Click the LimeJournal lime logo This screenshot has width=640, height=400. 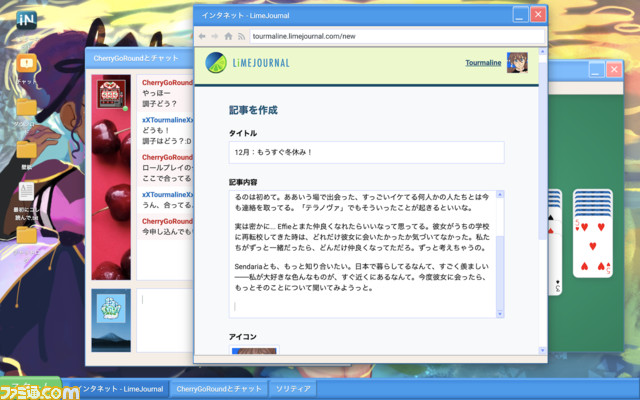click(215, 63)
